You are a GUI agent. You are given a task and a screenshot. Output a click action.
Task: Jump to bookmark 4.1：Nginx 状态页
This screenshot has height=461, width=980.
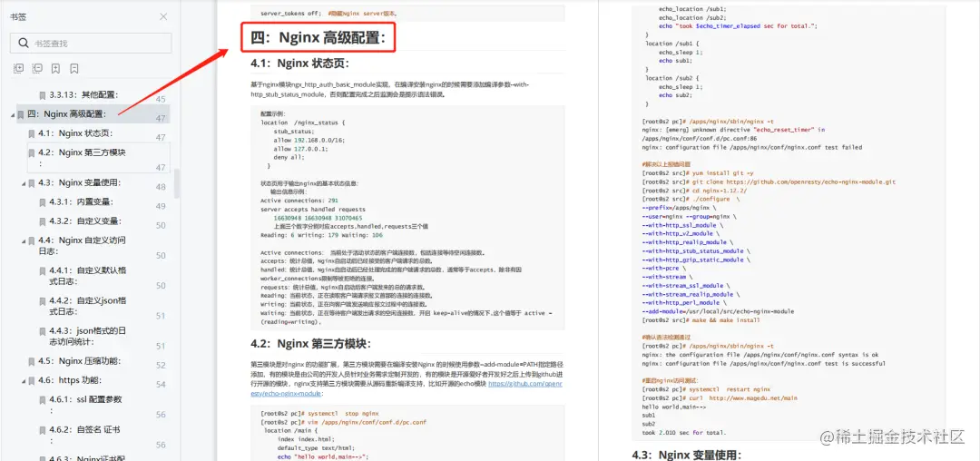pos(75,133)
